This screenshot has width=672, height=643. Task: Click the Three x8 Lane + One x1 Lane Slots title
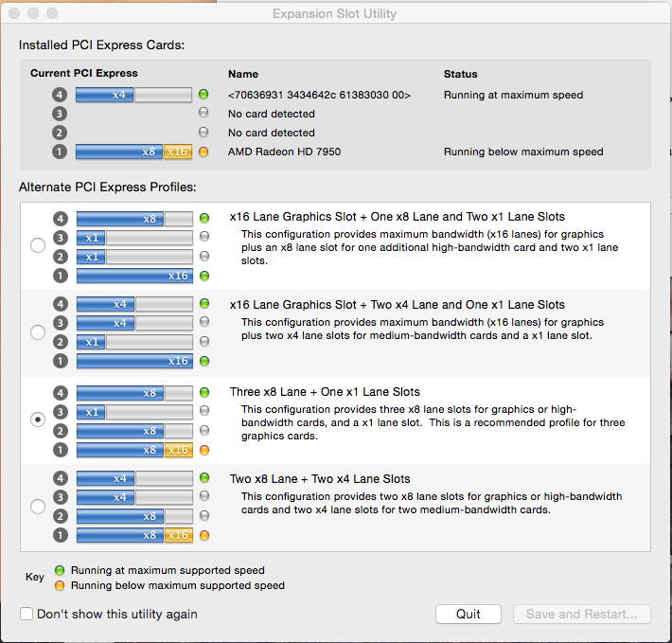tap(325, 392)
